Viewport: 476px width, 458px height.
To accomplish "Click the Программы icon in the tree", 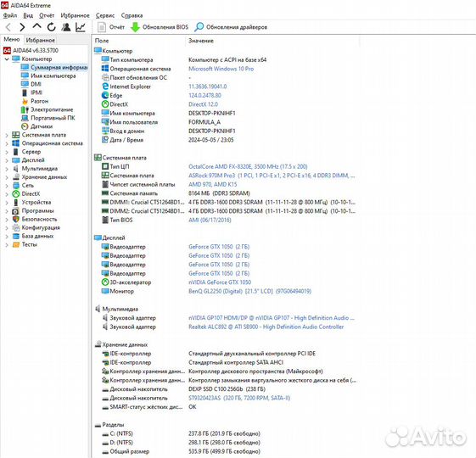I will pos(16,211).
